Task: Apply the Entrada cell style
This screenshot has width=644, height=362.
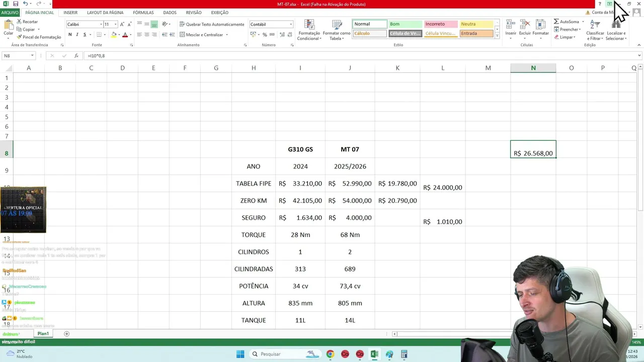Action: (476, 34)
